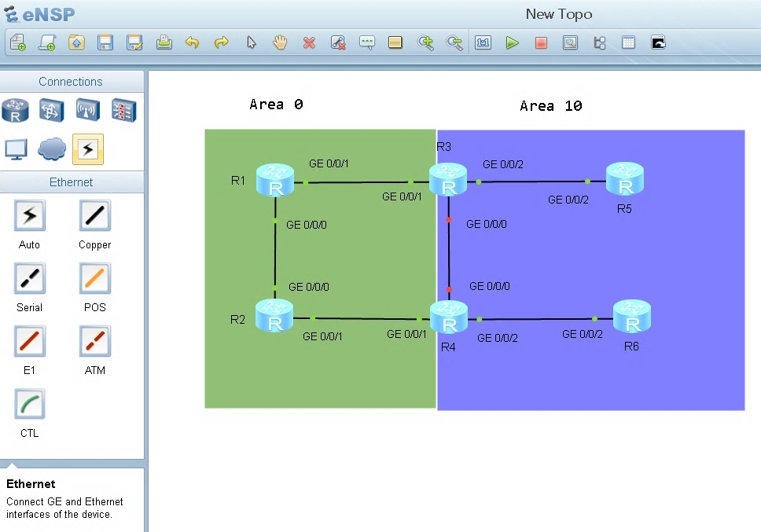761x532 pixels.
Task: Save the current topology
Action: (x=105, y=42)
